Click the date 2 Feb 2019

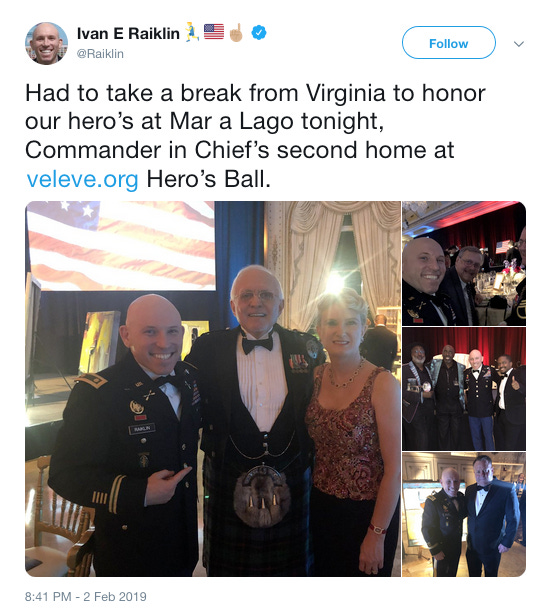115,597
